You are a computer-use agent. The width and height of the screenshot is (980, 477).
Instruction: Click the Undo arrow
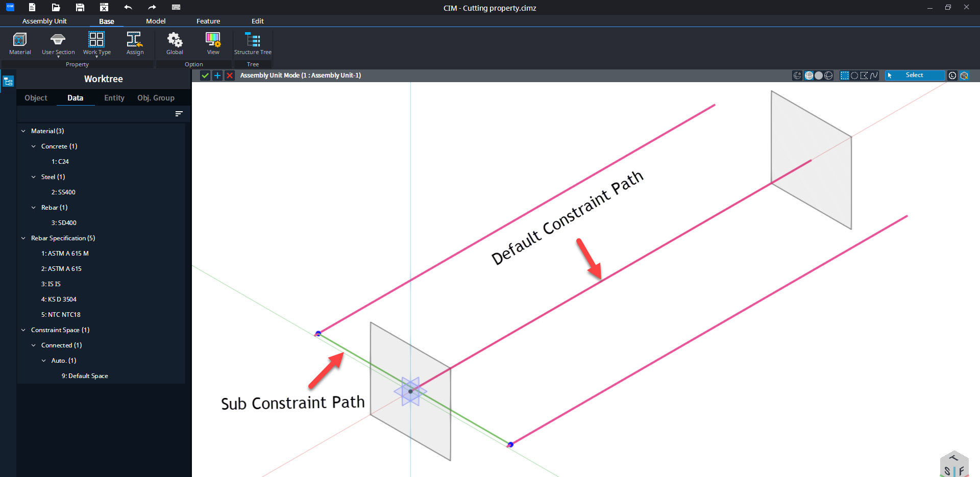128,7
